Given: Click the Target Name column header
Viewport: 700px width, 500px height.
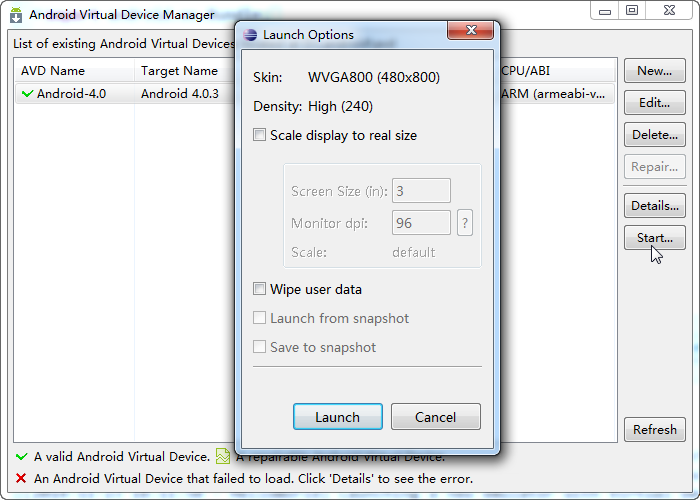Looking at the screenshot, I should [180, 71].
